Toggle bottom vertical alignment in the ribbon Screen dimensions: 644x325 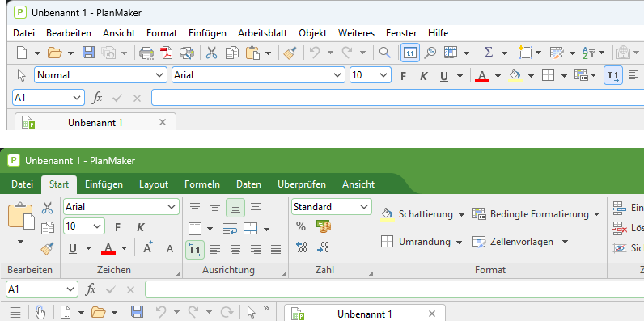coord(235,208)
